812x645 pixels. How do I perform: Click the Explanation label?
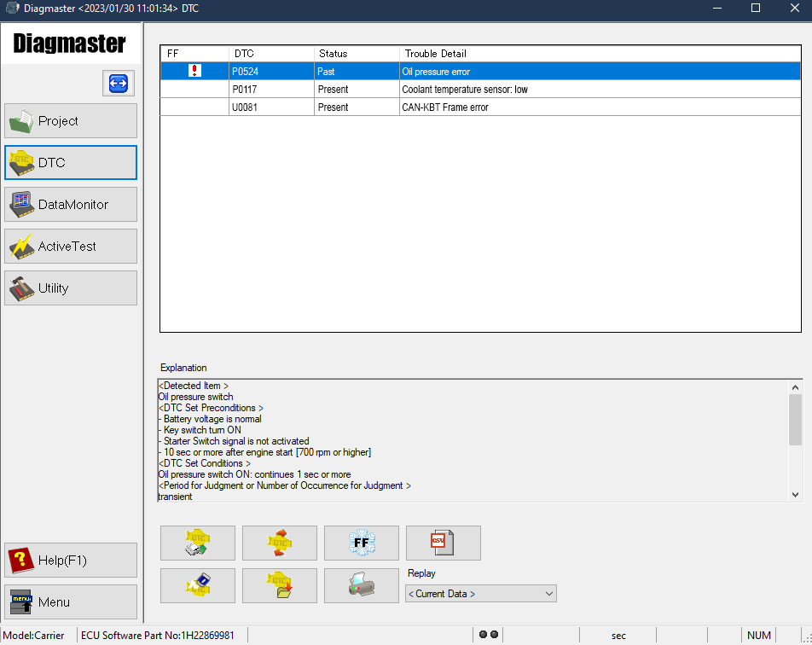183,368
